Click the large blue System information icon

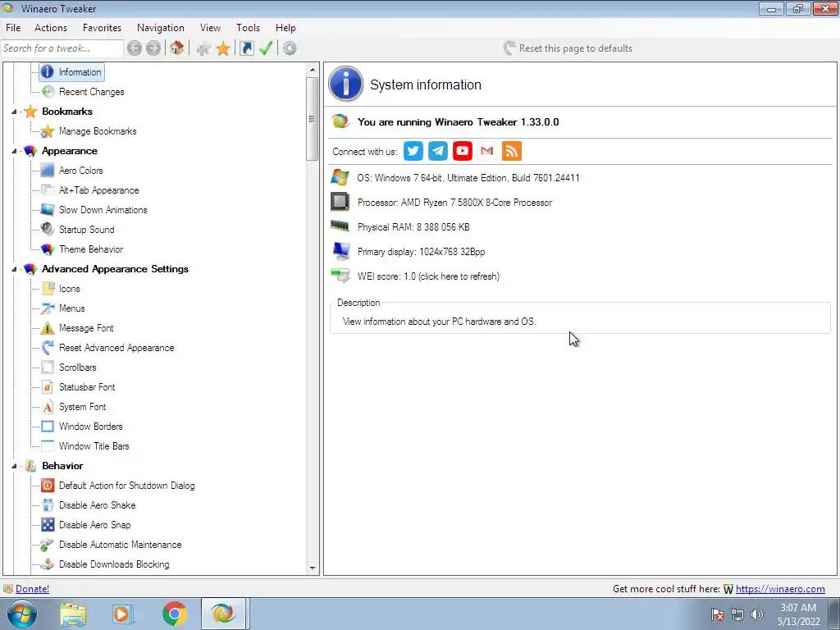coord(345,84)
